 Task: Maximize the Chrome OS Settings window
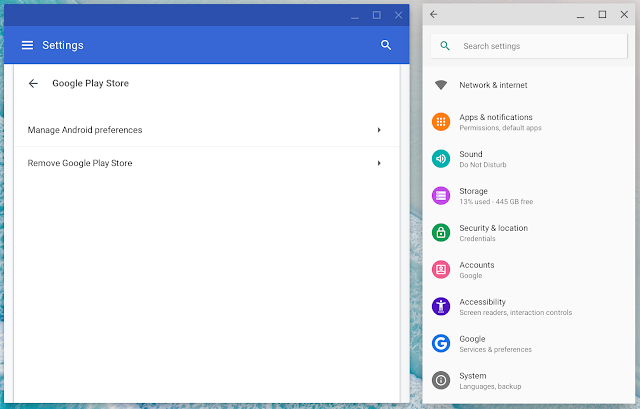(377, 16)
